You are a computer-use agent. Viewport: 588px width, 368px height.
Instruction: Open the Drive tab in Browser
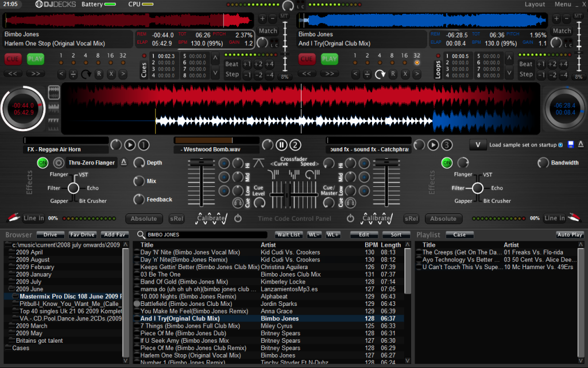[51, 235]
